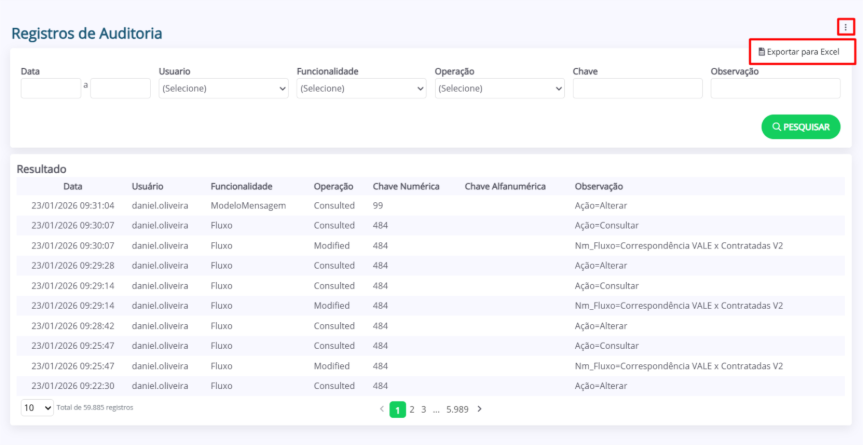Open the Usuario dropdown

tap(223, 88)
